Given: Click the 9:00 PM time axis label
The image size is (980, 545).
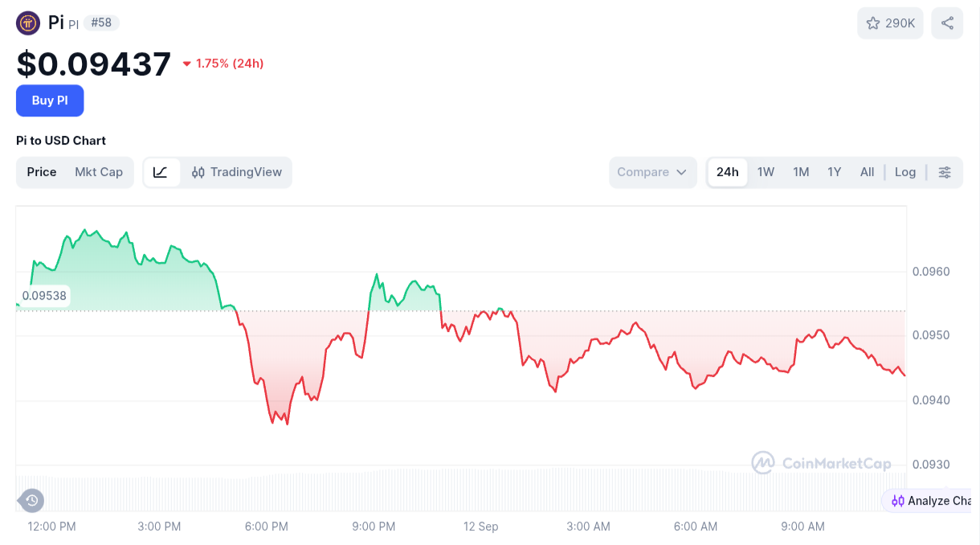Looking at the screenshot, I should [374, 527].
